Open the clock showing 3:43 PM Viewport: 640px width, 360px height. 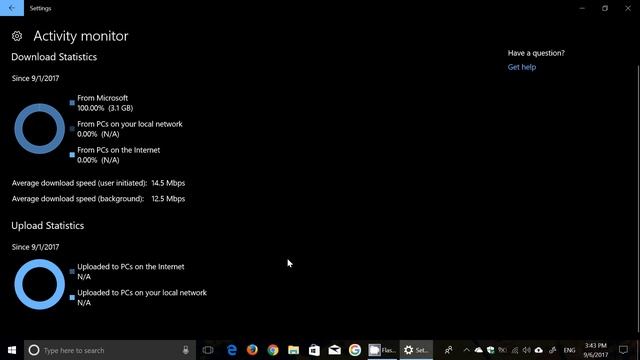pyautogui.click(x=596, y=350)
